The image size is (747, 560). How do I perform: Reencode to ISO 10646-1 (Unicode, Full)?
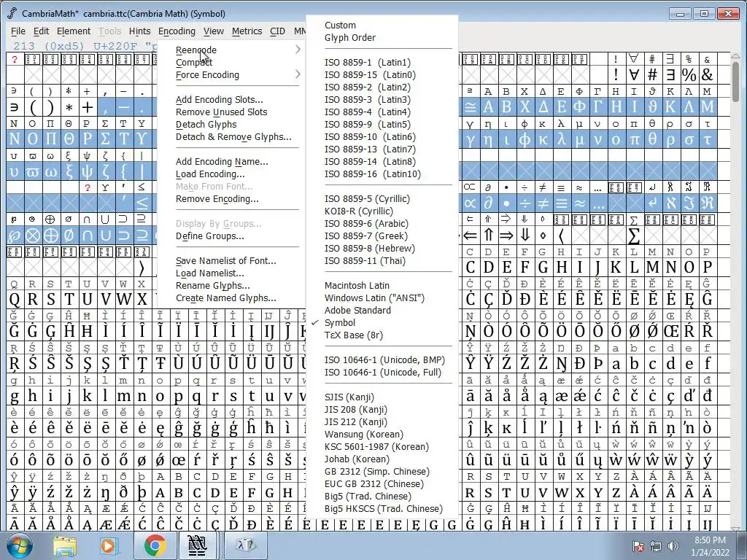point(382,373)
